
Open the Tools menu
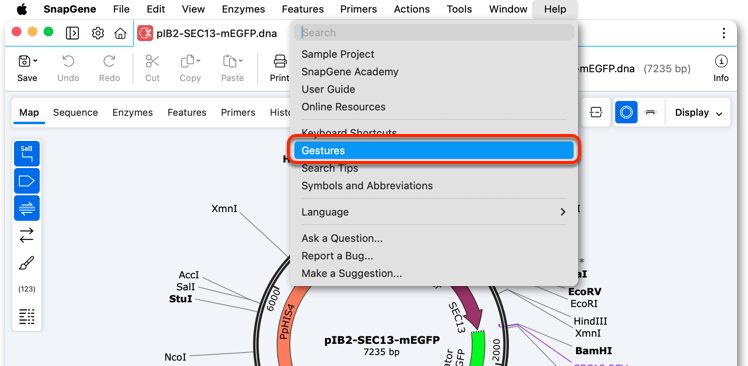pos(459,9)
